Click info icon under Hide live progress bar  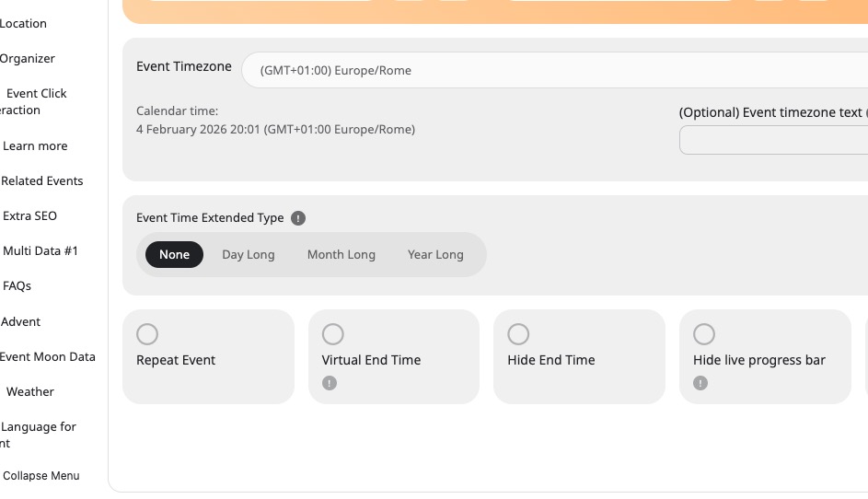click(x=700, y=383)
